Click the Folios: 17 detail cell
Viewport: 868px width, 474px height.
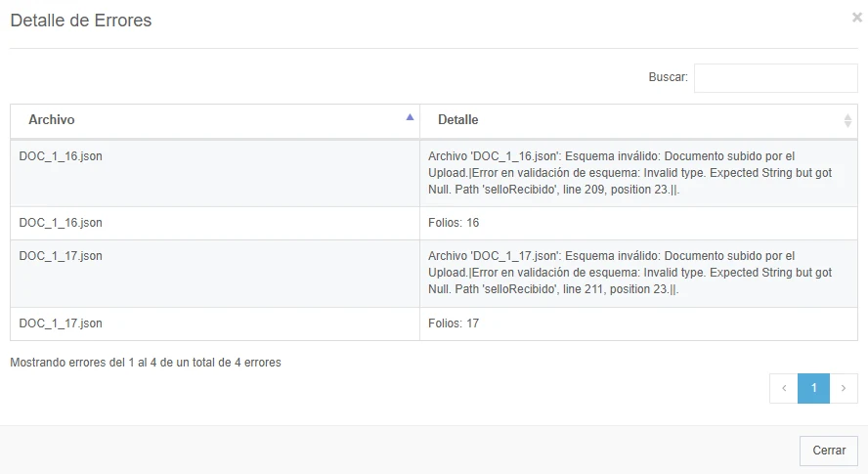click(638, 323)
